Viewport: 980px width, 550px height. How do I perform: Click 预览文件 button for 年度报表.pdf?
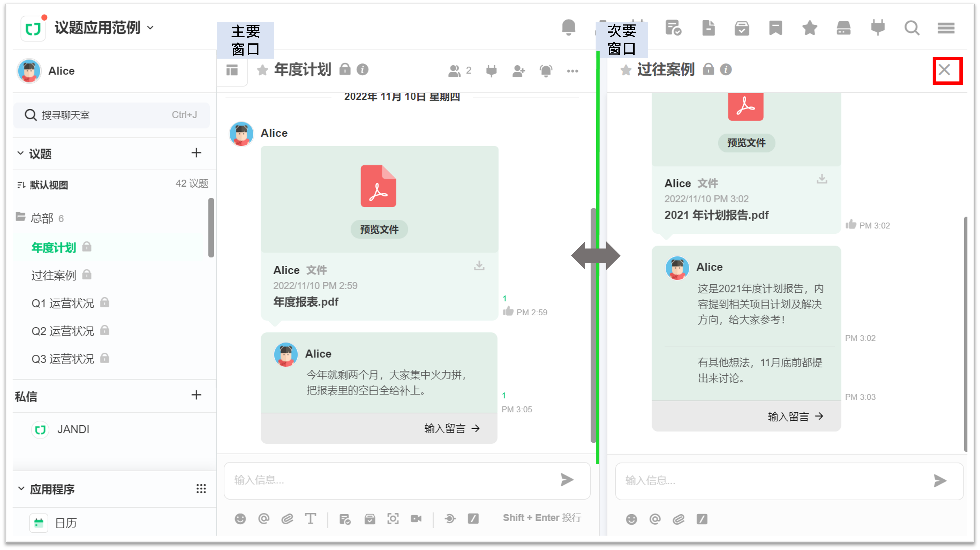click(379, 229)
